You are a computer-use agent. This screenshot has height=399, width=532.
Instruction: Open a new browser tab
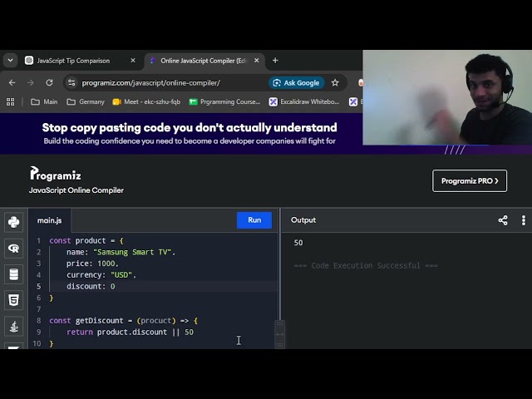(x=275, y=61)
